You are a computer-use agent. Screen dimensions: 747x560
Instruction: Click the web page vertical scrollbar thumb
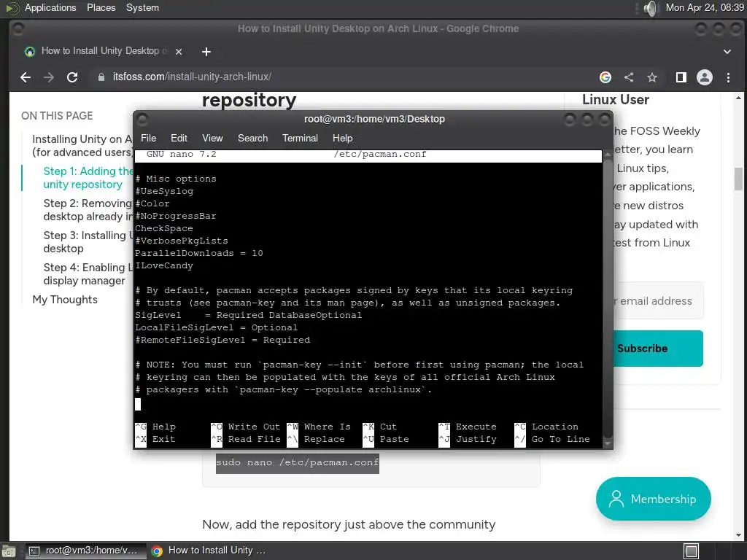coord(738,179)
